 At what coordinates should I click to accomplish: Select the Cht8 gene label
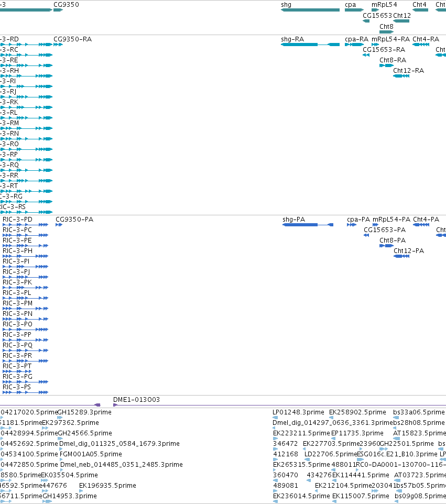386,26
